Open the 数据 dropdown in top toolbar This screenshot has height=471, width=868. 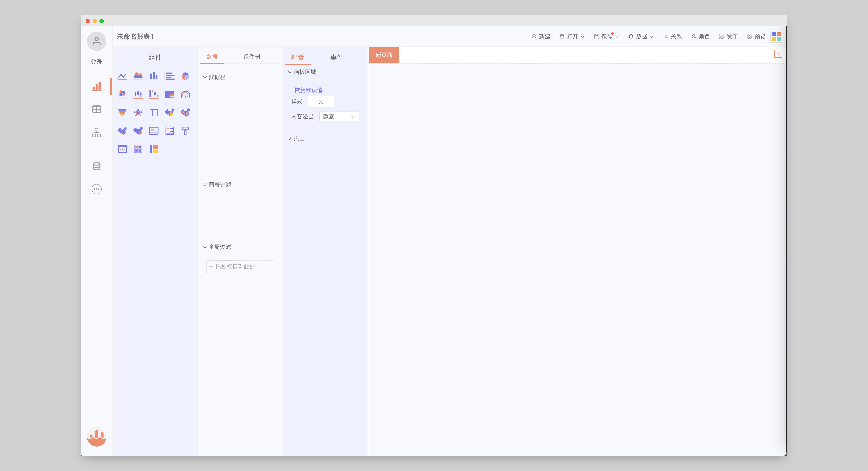pos(641,36)
